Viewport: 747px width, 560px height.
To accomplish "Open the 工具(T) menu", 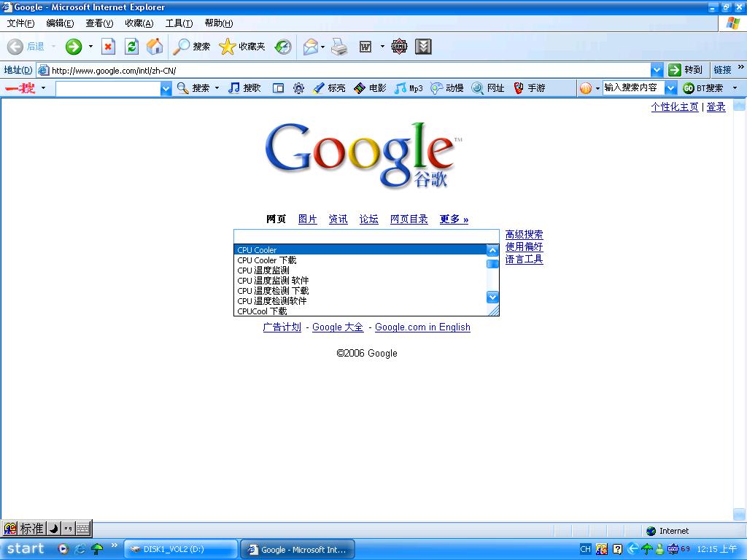I will click(x=179, y=23).
